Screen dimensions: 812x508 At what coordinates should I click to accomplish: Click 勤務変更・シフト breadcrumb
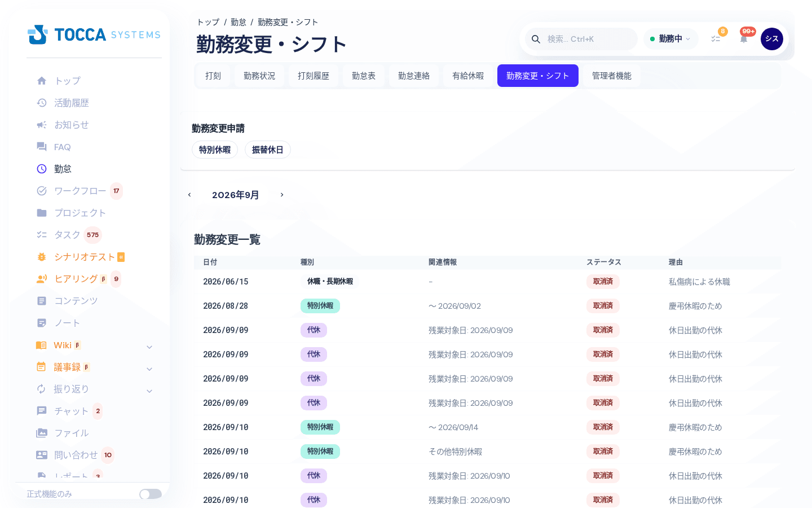288,22
